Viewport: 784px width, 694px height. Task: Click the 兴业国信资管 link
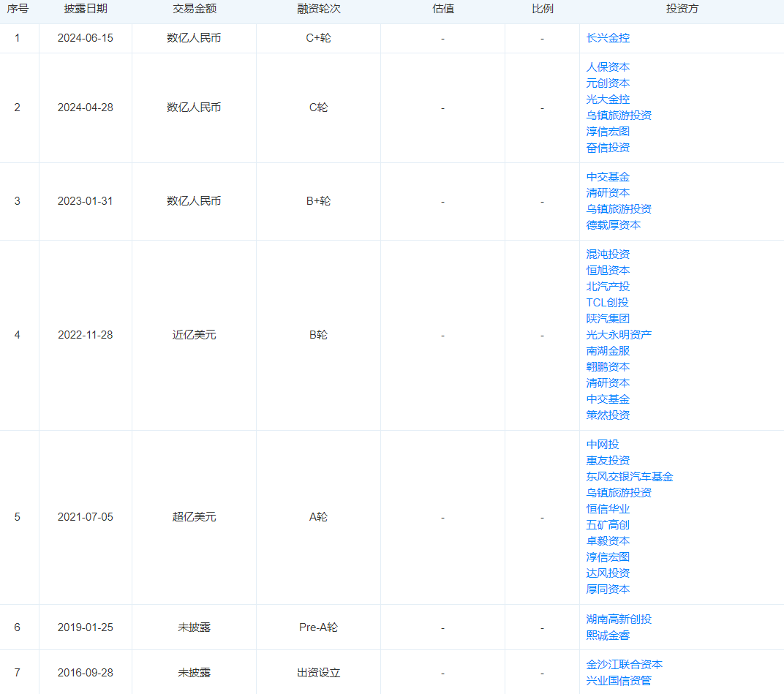619,681
